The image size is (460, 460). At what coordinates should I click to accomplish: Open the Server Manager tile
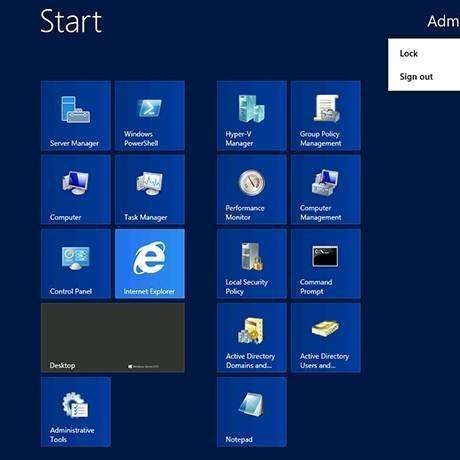coord(76,115)
